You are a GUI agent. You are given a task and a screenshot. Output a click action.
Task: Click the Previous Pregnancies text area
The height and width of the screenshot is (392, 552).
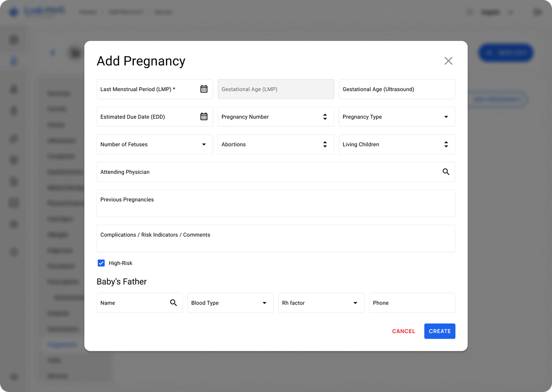tap(276, 203)
